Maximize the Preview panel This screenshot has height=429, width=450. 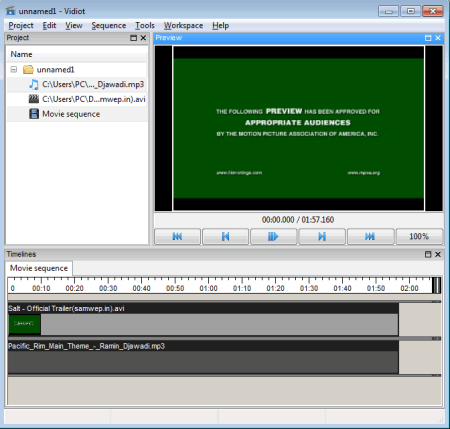[428, 38]
